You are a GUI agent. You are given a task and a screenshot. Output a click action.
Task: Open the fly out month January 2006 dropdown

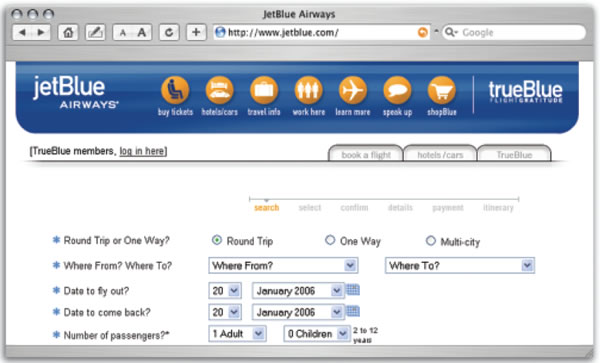[x=298, y=291]
